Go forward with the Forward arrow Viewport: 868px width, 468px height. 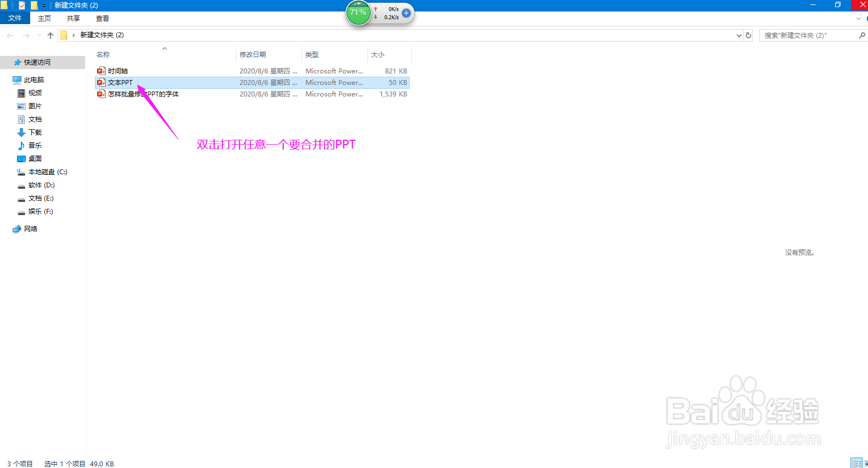(x=26, y=35)
